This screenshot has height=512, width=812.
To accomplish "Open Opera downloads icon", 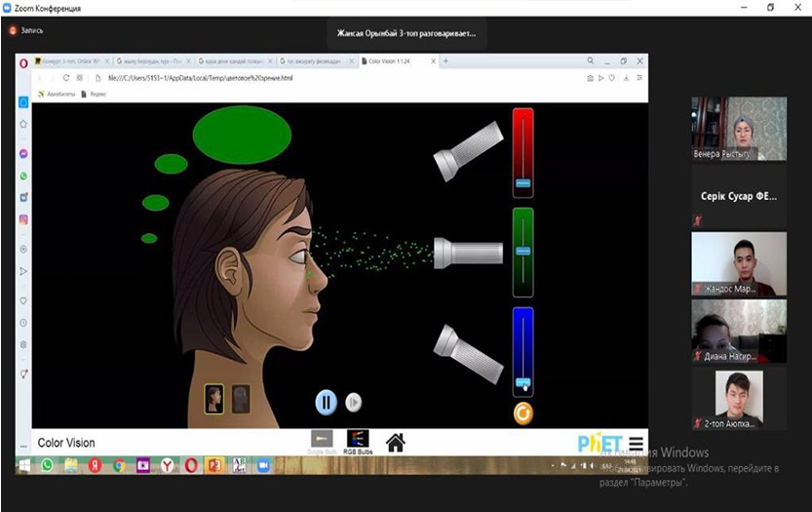I will pyautogui.click(x=626, y=78).
